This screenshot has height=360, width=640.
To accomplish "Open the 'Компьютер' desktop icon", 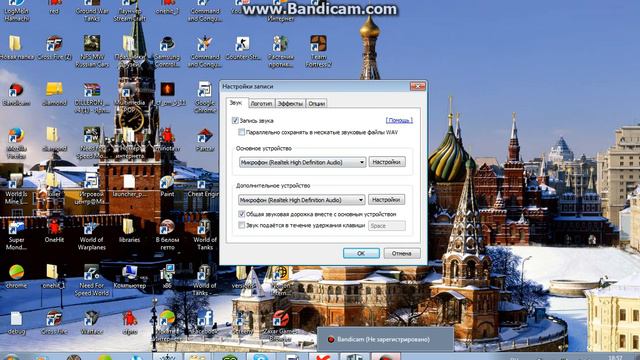I will pos(129,277).
